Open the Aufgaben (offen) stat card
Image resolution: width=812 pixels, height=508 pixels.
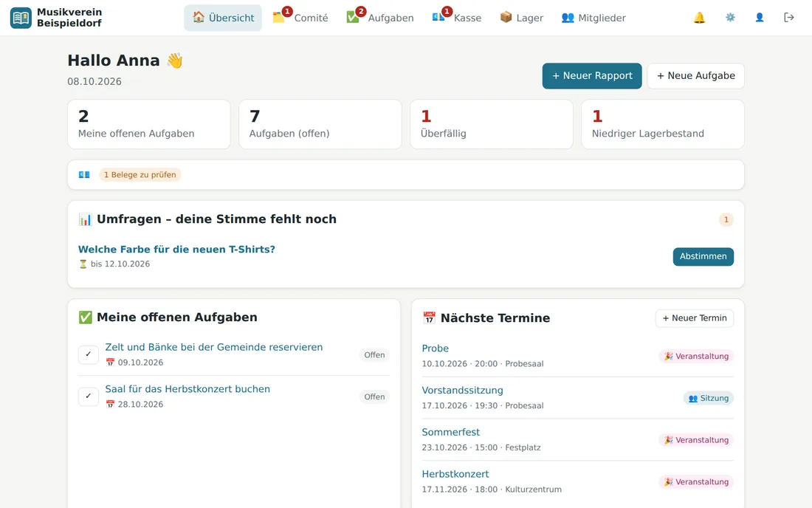(320, 124)
